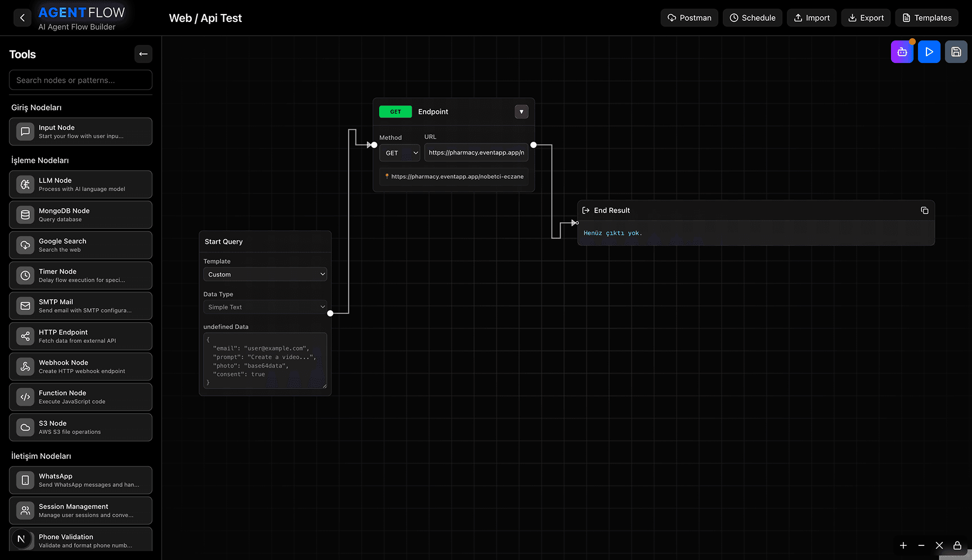
Task: Copy the End Result output
Action: pos(924,210)
